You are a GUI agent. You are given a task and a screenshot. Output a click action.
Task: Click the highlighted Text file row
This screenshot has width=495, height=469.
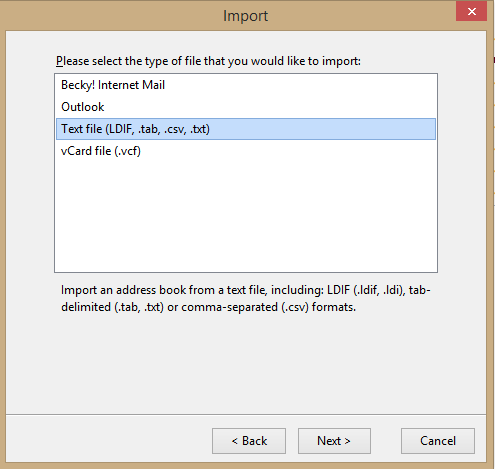[246, 129]
